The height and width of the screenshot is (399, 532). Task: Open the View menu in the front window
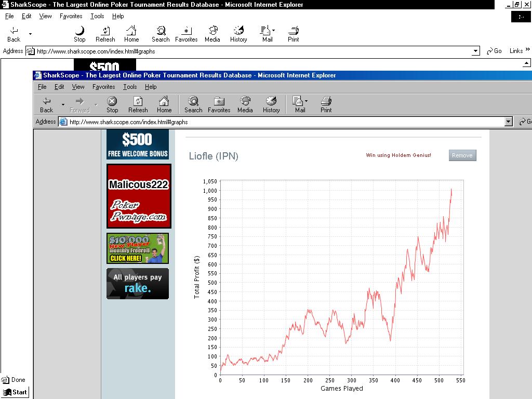tap(78, 87)
